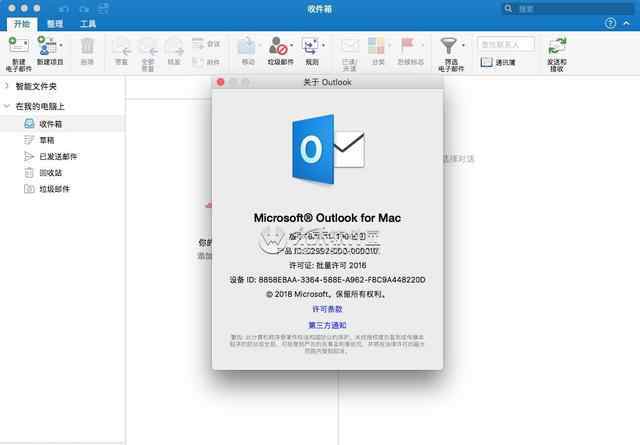640x445 pixels.
Task: Collapse the ribbon with the chevron
Action: click(627, 23)
